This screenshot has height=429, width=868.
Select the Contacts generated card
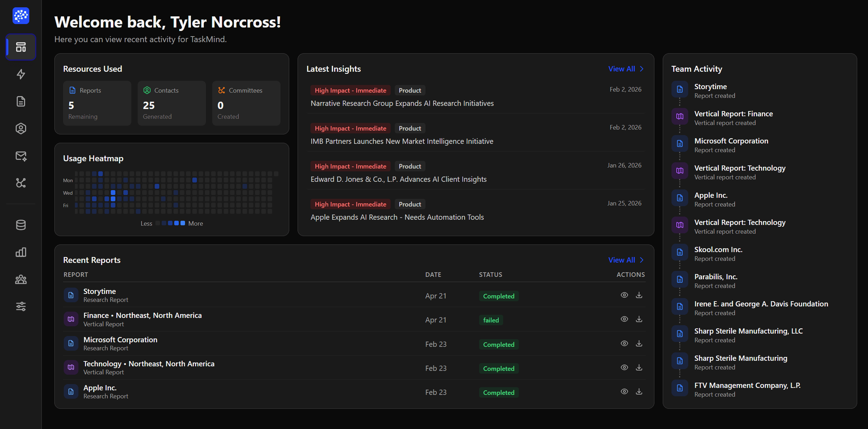172,103
